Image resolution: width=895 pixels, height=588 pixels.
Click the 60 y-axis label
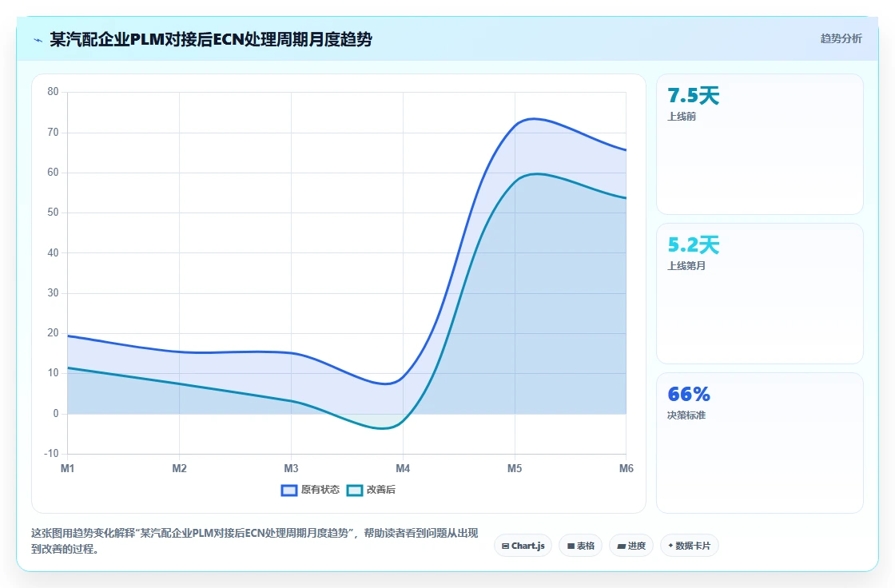[53, 173]
